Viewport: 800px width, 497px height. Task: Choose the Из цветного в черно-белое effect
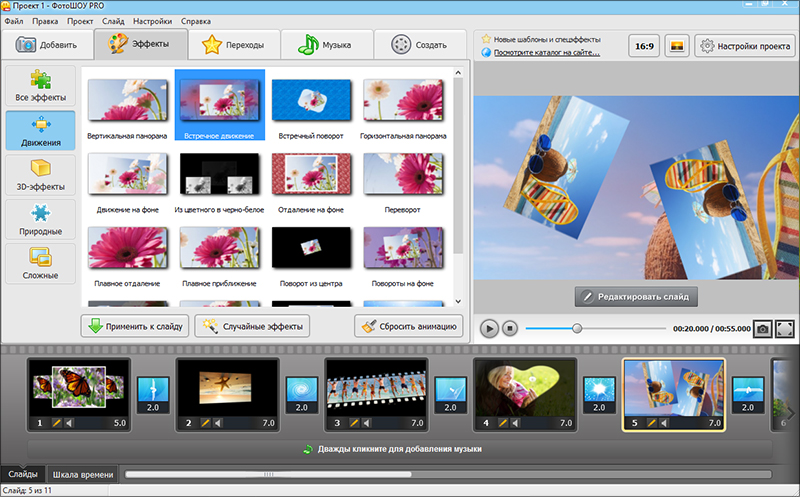tap(219, 174)
